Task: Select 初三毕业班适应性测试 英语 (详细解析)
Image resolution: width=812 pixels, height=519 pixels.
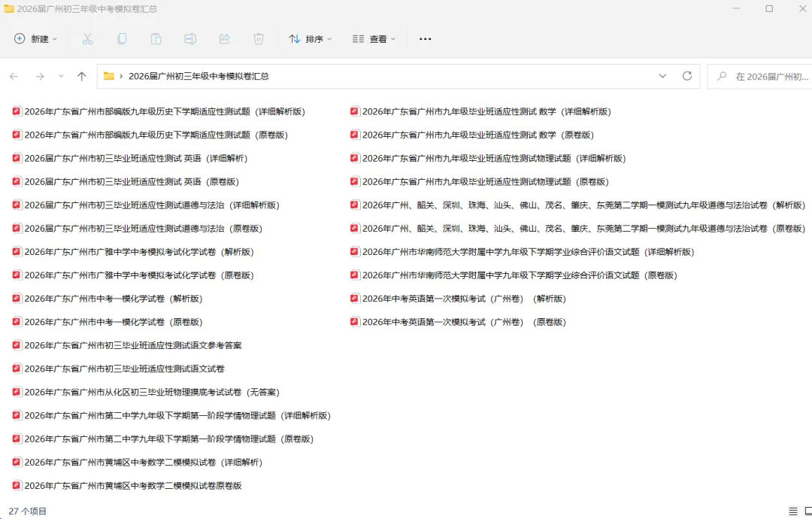Action: (130, 158)
